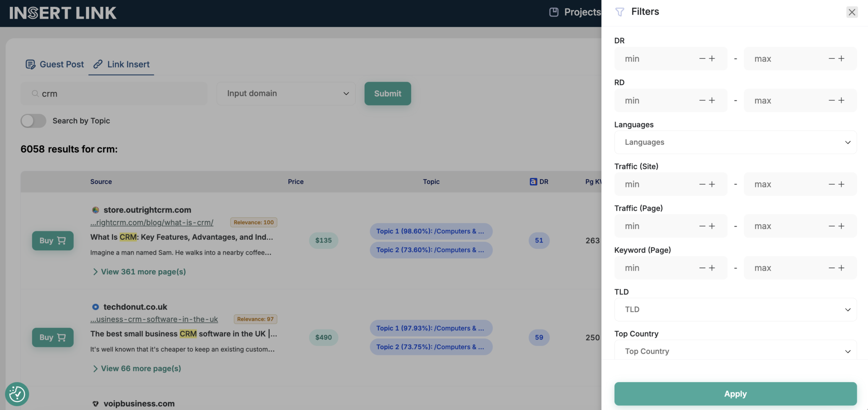868x410 pixels.
Task: Click the chain-link icon on the Link Insert tab
Action: 98,64
